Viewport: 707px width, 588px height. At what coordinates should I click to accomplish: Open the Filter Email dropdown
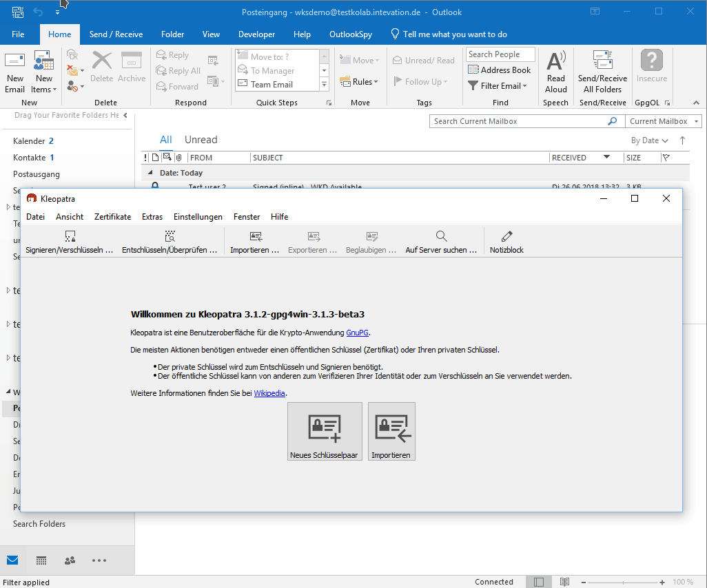tap(498, 85)
